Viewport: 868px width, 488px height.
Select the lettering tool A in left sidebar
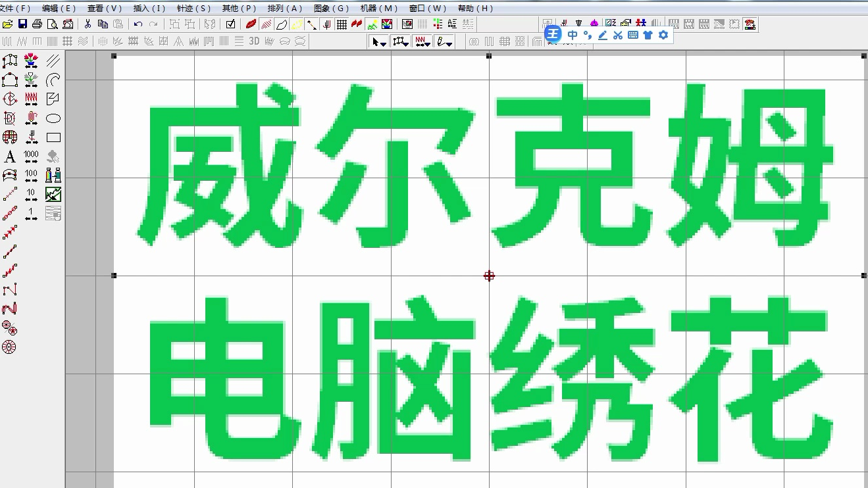(x=9, y=157)
